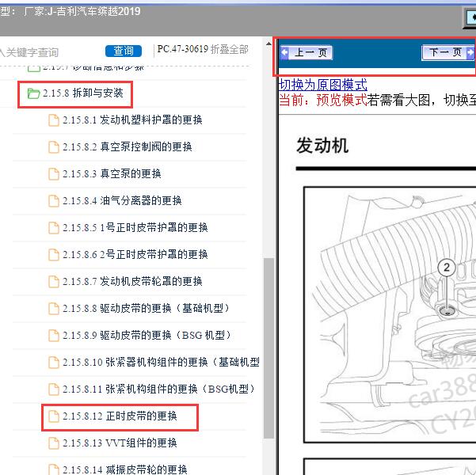Collapse the 2.15.8 拆卸与安装 folder
This screenshot has width=476, height=475.
pos(82,93)
